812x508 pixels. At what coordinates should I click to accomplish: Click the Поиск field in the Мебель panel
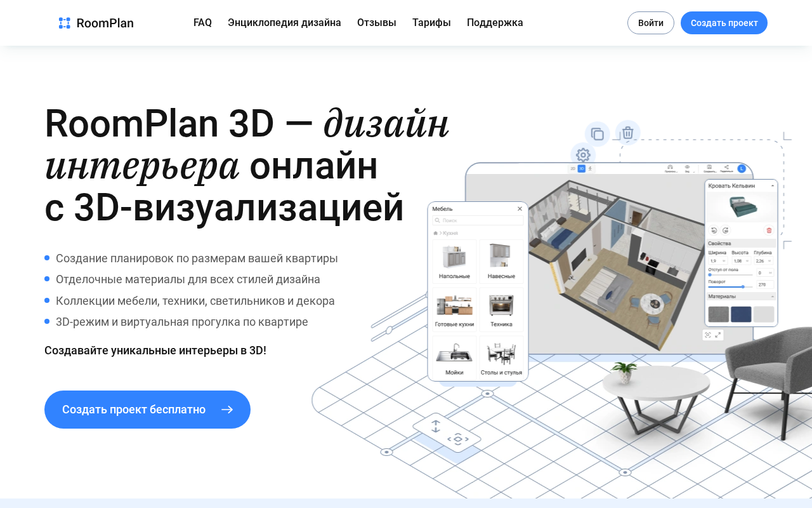coord(478,220)
